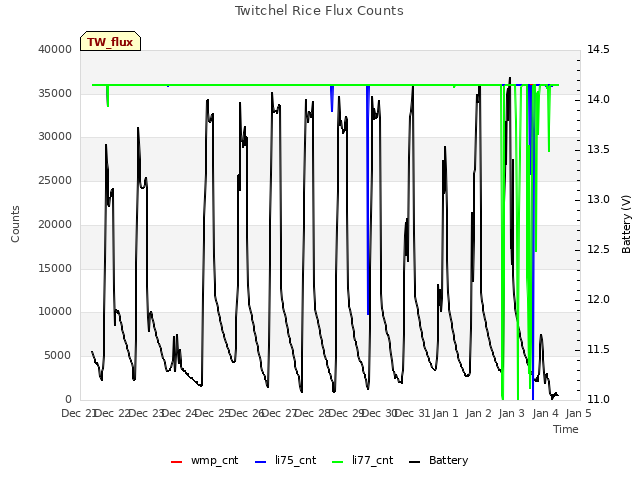Click the 11.5 battery axis label
Viewport: 640px width, 480px height.
click(598, 349)
